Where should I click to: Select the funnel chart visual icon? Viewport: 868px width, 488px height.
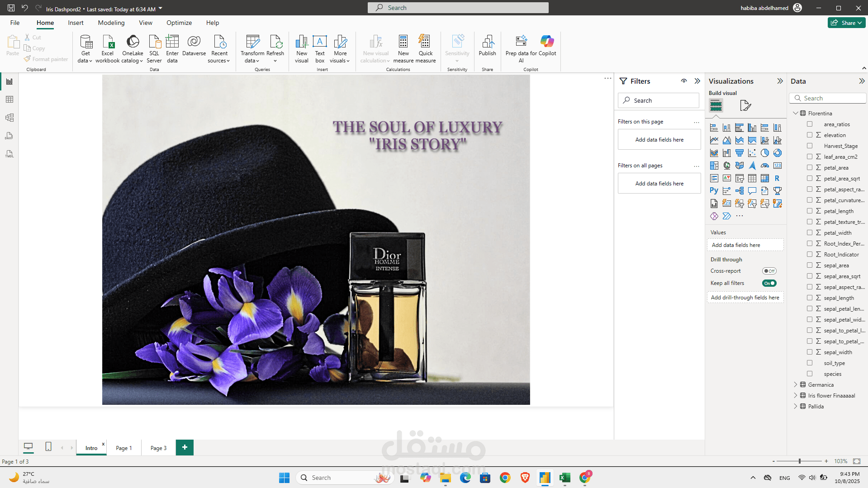[739, 153]
